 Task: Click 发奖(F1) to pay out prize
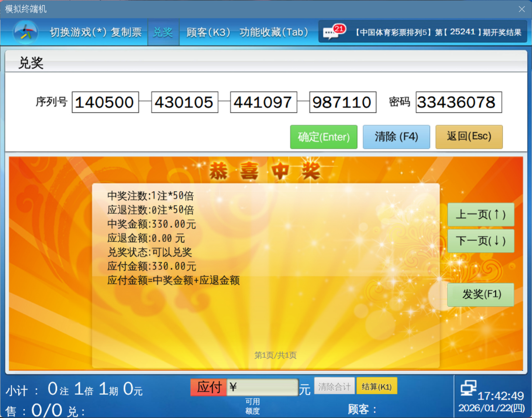click(x=480, y=294)
